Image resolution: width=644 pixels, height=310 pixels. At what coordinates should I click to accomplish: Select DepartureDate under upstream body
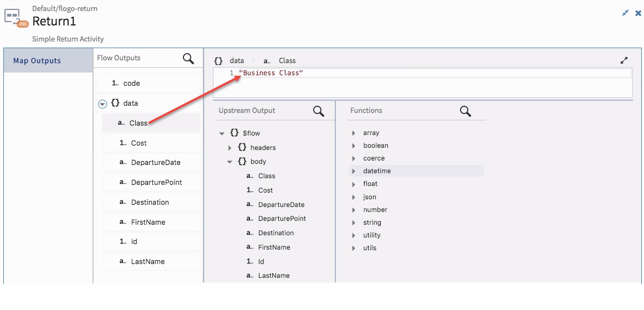282,205
